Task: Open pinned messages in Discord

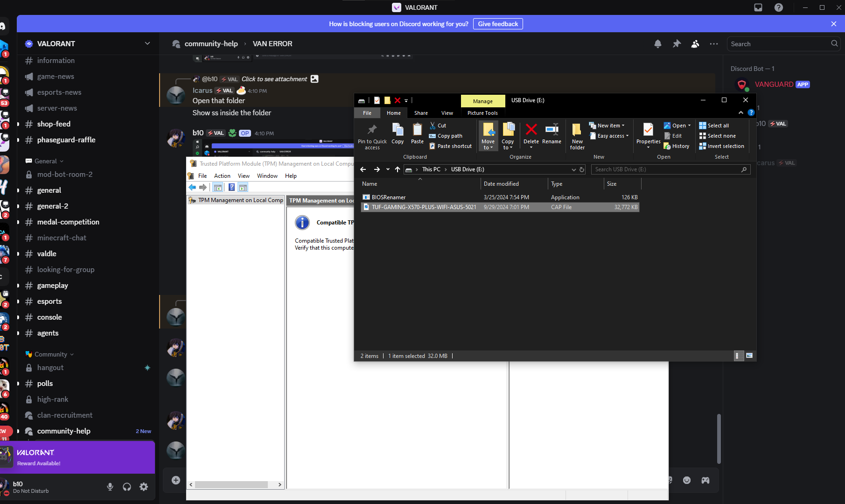Action: click(x=677, y=44)
